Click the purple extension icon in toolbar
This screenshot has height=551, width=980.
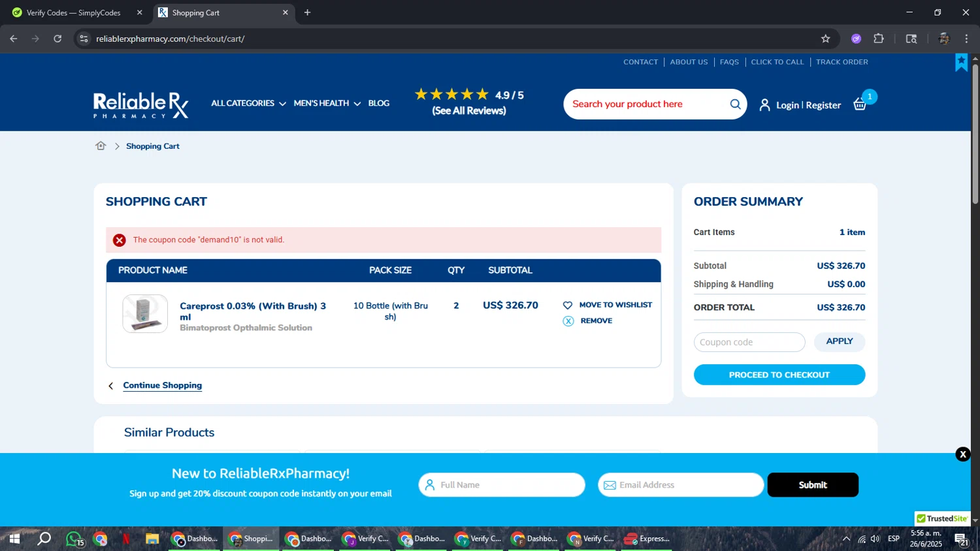tap(857, 39)
